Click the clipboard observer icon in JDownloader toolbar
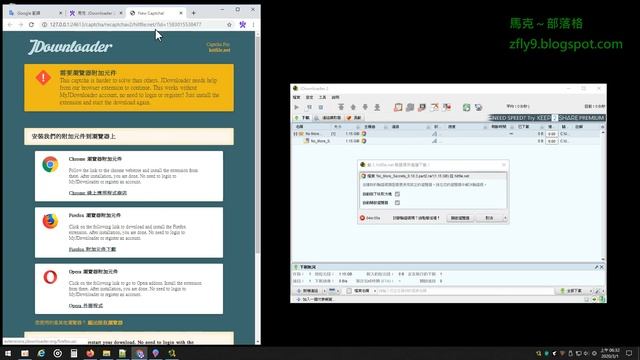Screen dimensions: 640x360 [x=398, y=107]
